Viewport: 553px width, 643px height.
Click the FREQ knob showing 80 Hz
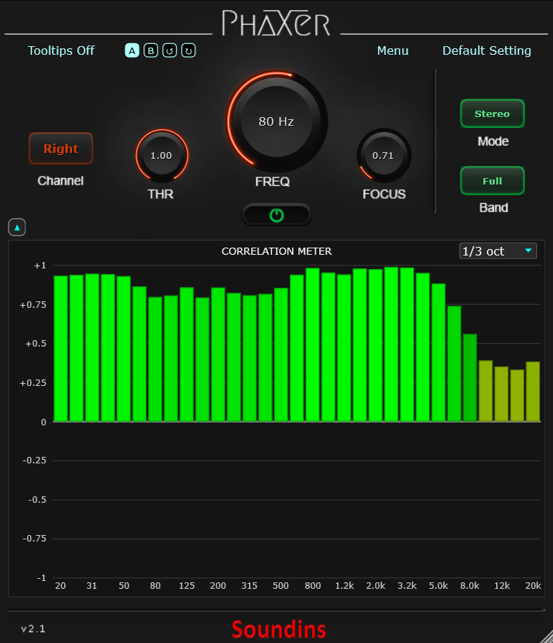[x=276, y=122]
